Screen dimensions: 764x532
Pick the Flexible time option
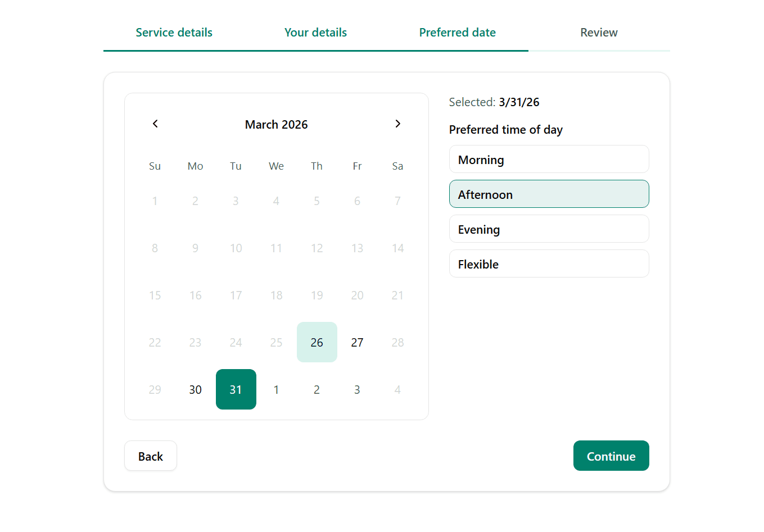549,263
